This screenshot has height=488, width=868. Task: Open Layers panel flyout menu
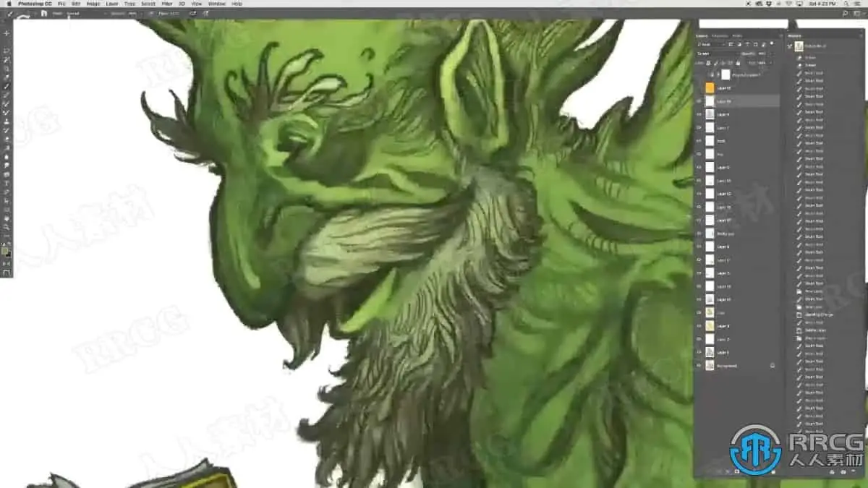[x=780, y=35]
